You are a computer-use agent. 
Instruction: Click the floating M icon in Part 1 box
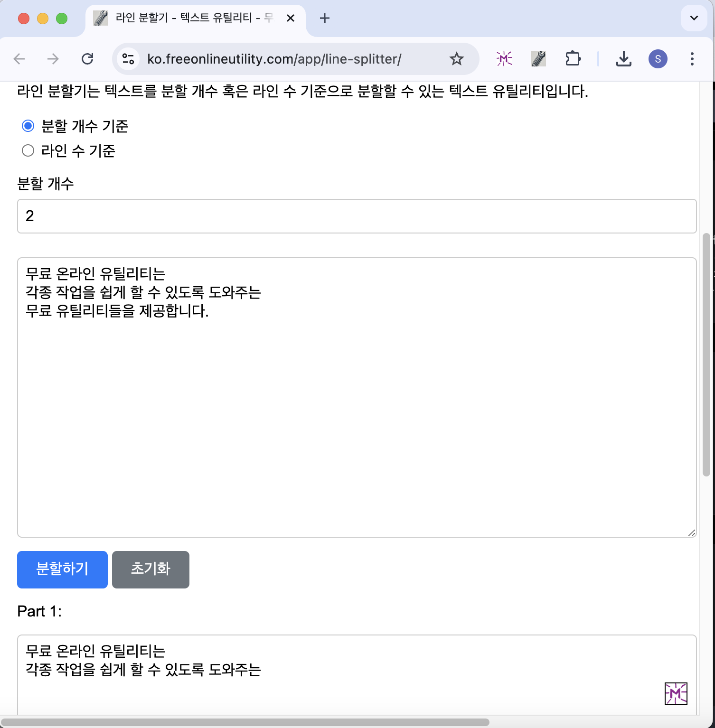pos(676,694)
